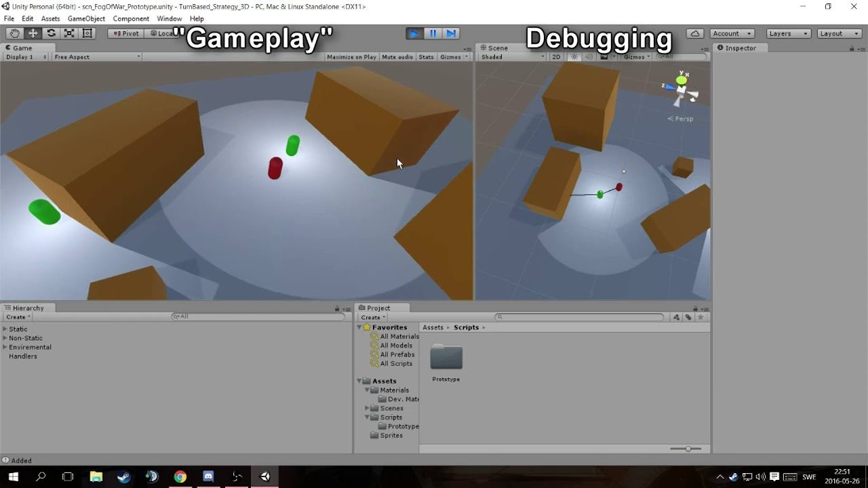The image size is (868, 488).
Task: Adjust the Project icon size slider
Action: [x=687, y=449]
